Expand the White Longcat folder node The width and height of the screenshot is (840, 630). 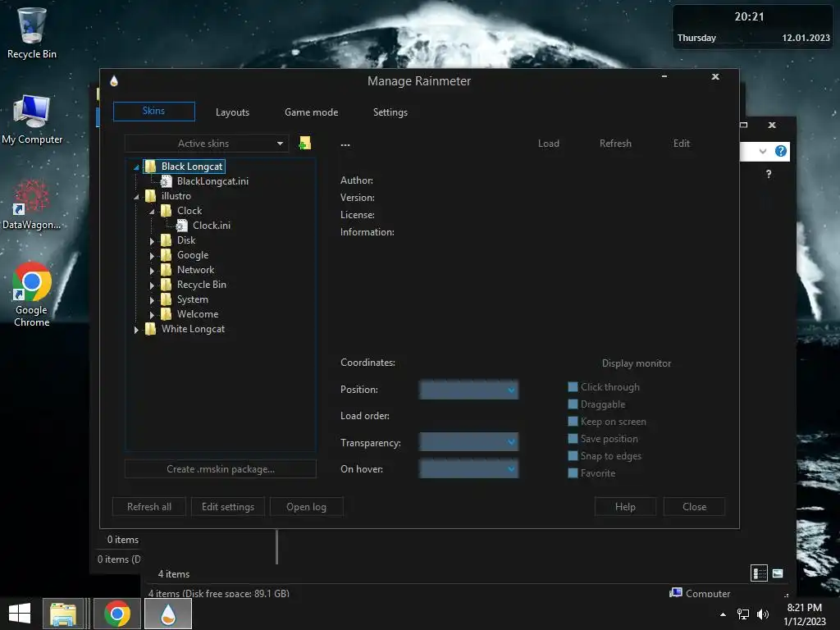(136, 330)
